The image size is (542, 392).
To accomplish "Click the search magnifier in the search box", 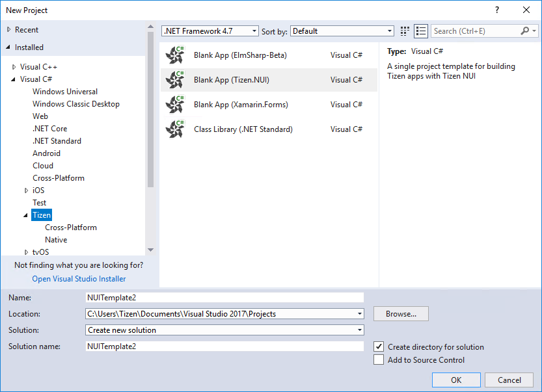I will 525,31.
